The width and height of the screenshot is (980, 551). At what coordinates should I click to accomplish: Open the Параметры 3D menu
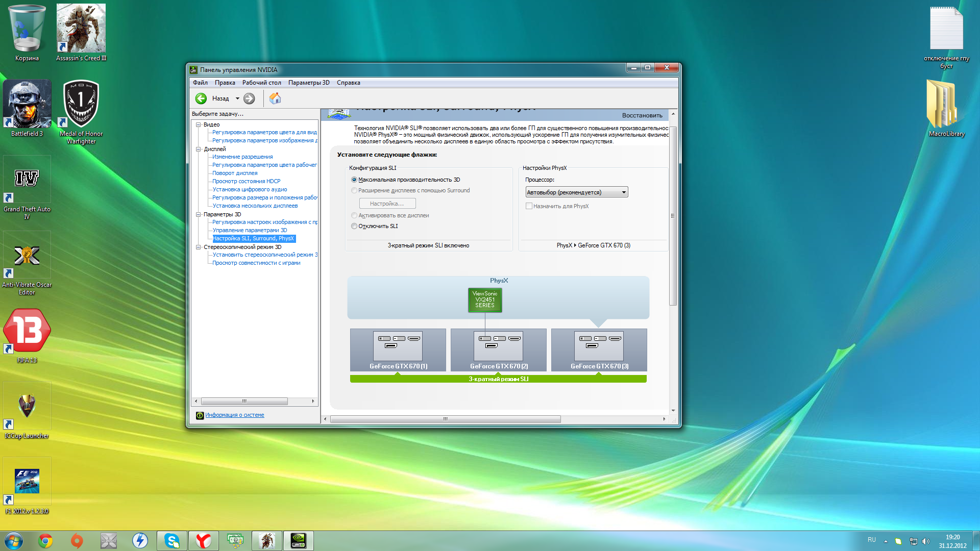click(x=309, y=83)
